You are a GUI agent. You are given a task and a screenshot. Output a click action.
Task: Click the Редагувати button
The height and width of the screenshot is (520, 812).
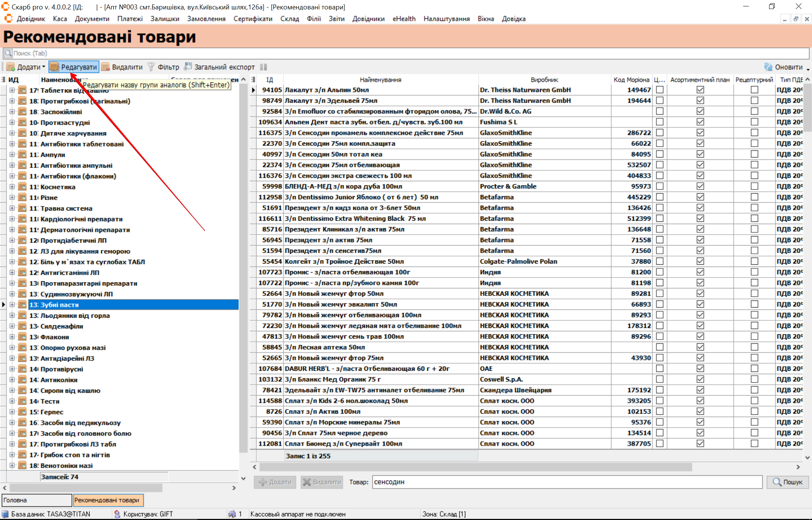pyautogui.click(x=74, y=67)
